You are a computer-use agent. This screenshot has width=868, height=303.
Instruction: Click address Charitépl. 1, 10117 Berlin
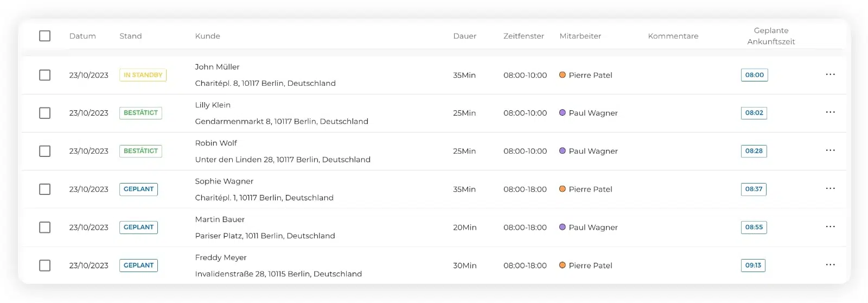[264, 198]
